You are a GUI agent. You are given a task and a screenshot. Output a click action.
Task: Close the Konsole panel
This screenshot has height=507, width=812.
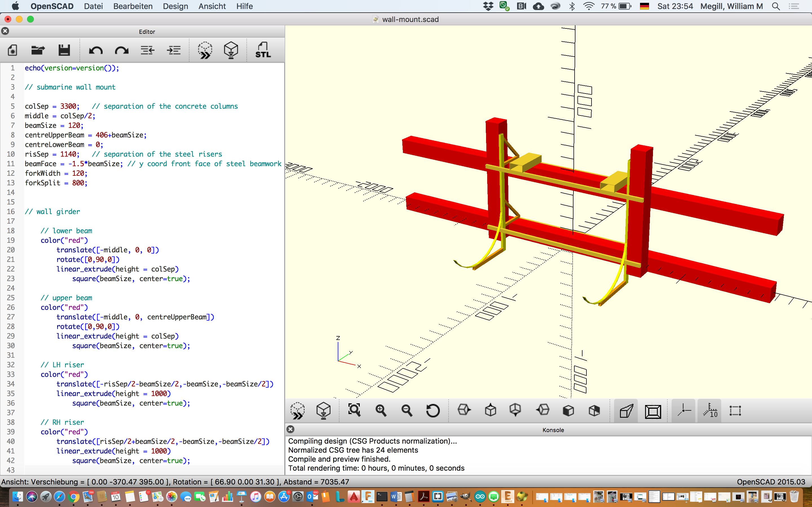(x=291, y=429)
